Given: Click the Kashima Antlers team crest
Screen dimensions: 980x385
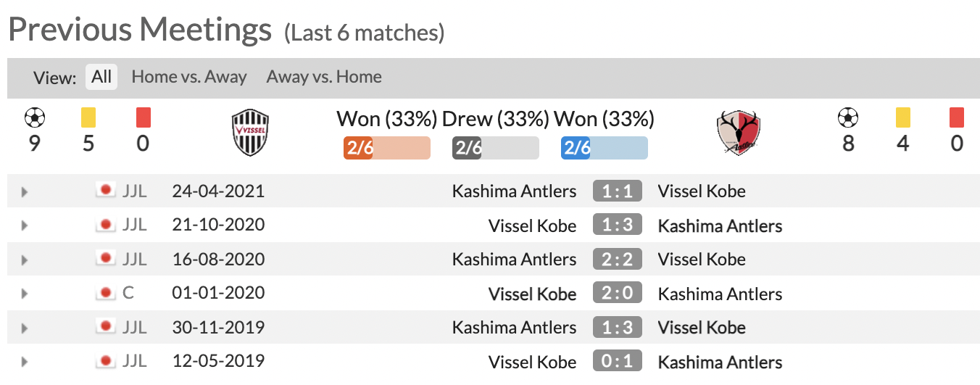Looking at the screenshot, I should [x=739, y=133].
